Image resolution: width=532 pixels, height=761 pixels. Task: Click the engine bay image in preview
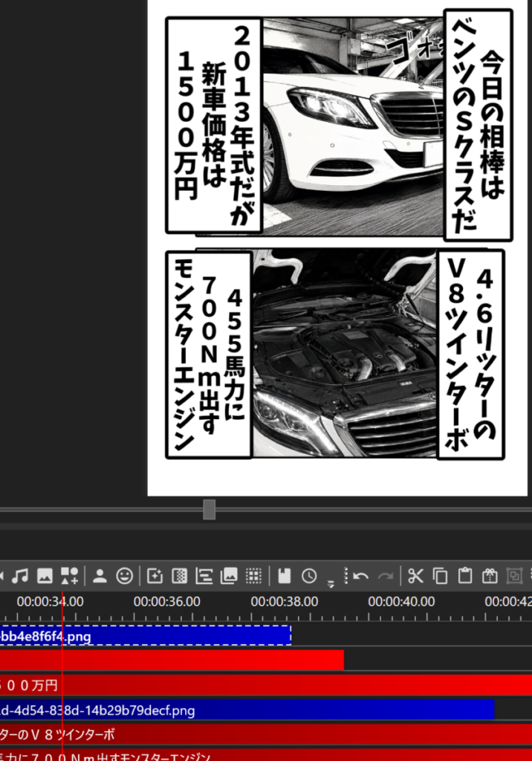click(345, 354)
